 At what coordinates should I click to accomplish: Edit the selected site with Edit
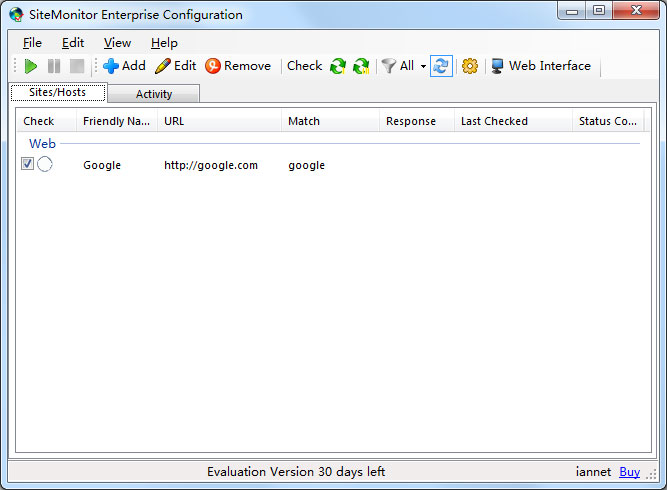point(175,66)
